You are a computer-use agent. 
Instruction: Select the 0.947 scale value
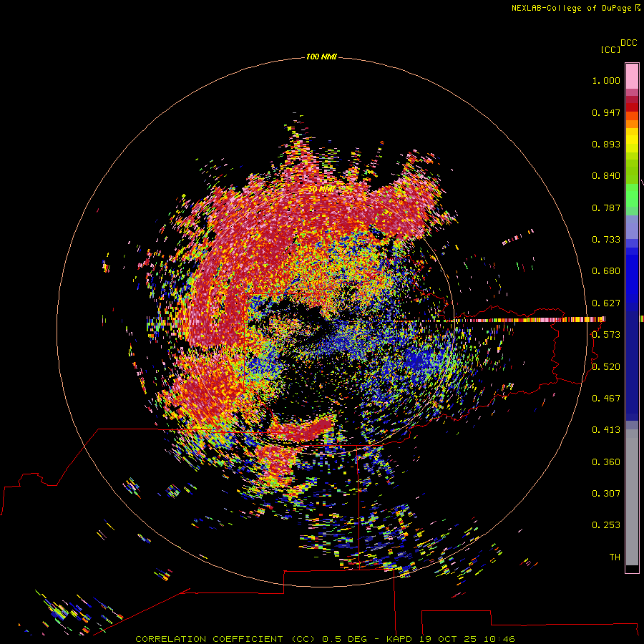point(606,112)
